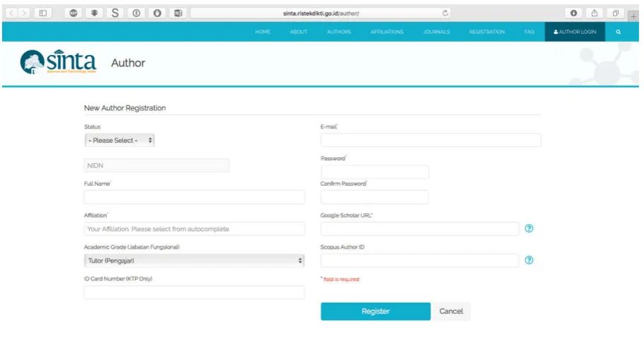Click the search magnifier in site navbar
This screenshot has width=644, height=346.
click(618, 32)
